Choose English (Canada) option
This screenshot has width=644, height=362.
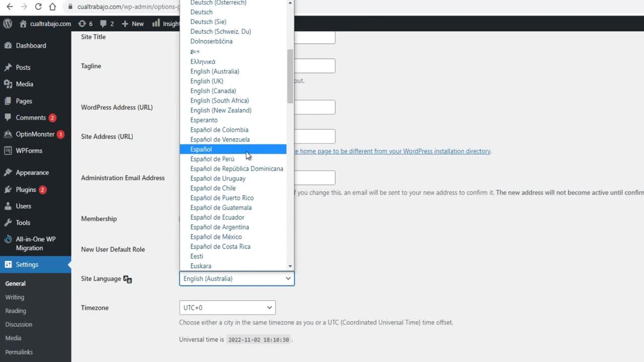tap(233, 91)
